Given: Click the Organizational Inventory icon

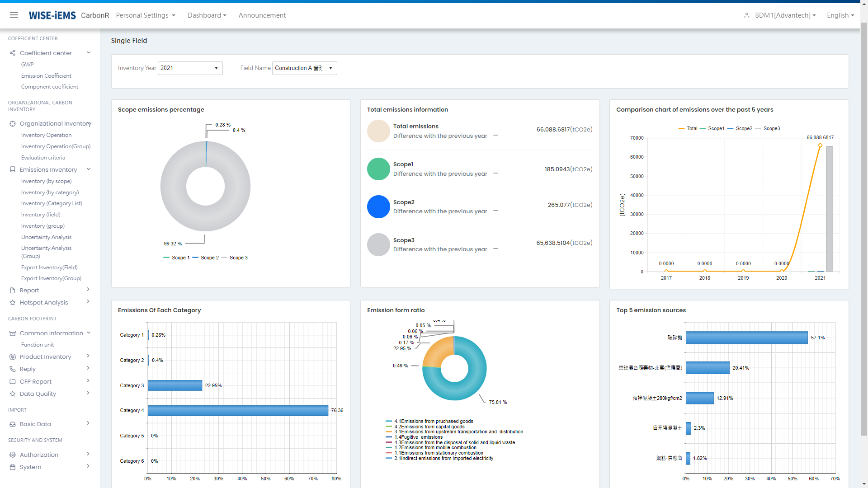Looking at the screenshot, I should point(13,123).
